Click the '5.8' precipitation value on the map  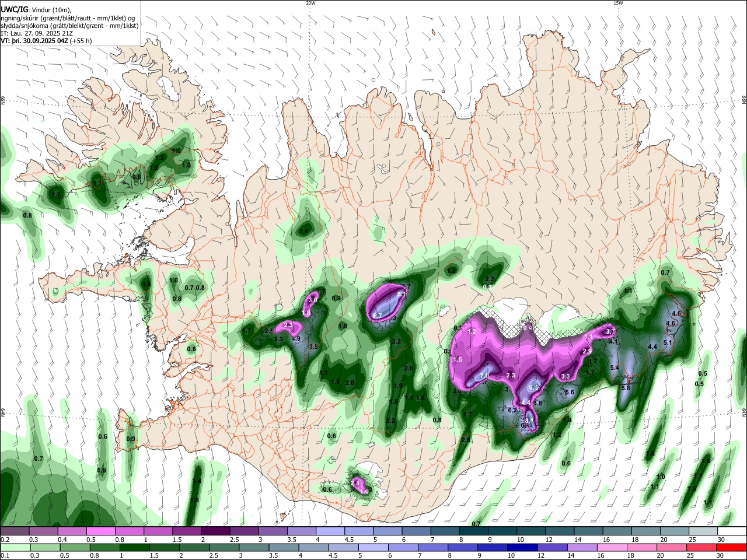point(626,388)
